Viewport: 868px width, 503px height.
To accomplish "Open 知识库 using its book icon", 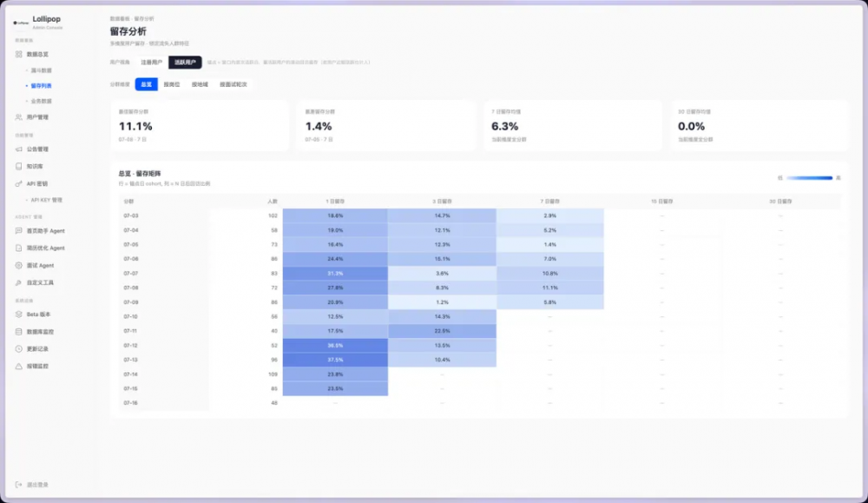I will coord(19,166).
